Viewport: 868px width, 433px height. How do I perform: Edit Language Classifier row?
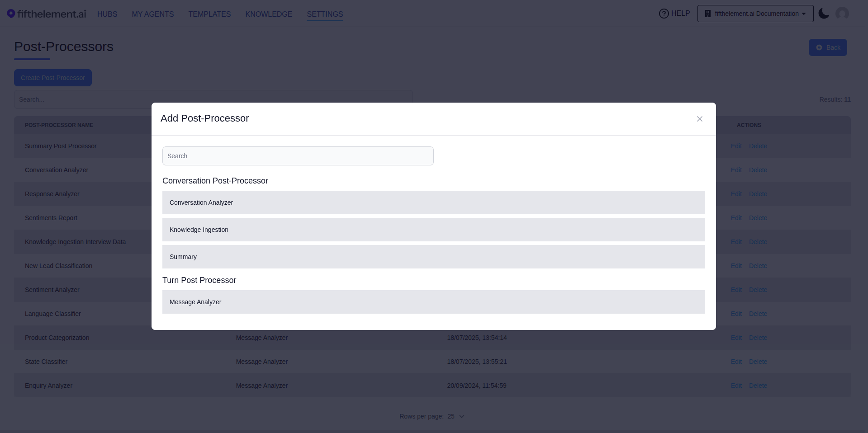point(736,314)
